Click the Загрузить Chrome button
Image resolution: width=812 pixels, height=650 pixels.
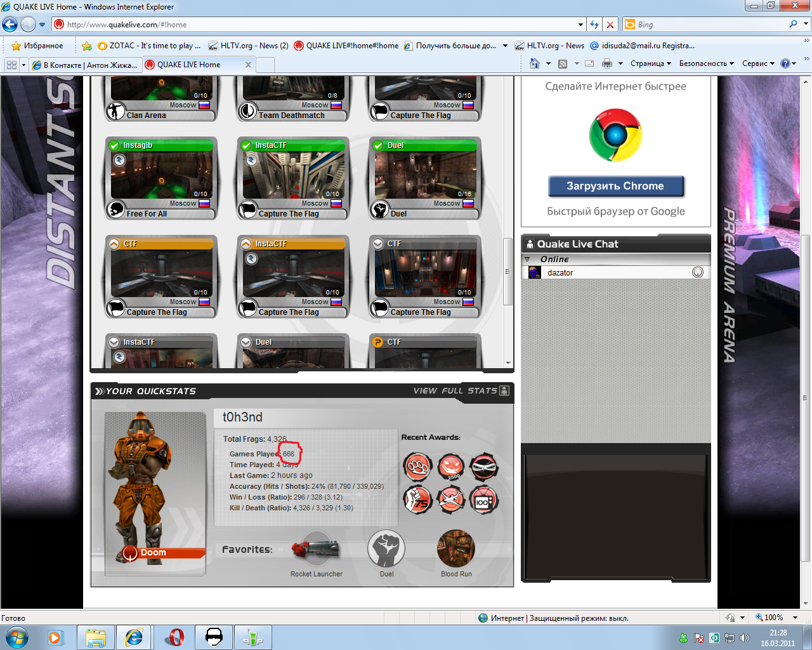(615, 186)
